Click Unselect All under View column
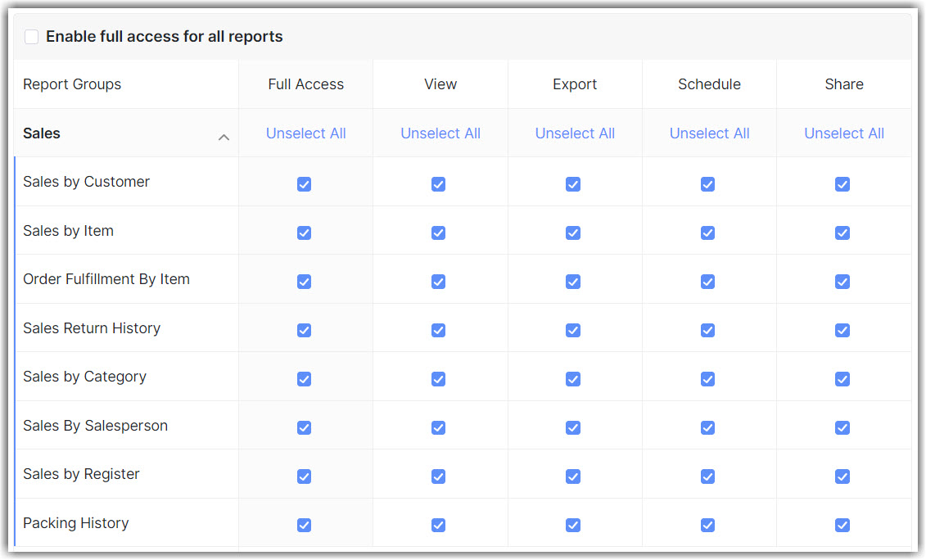This screenshot has height=560, width=926. [440, 133]
